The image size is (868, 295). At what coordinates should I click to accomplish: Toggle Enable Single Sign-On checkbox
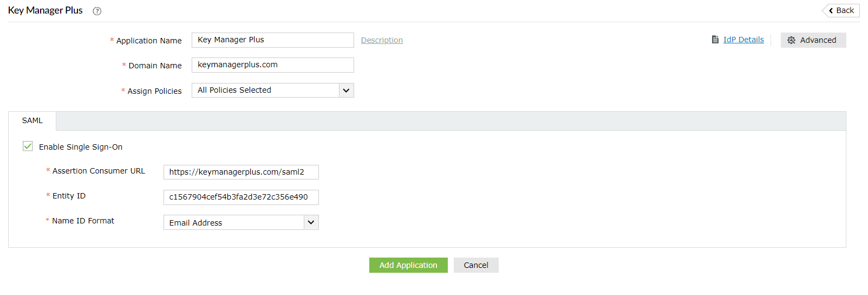pyautogui.click(x=28, y=146)
